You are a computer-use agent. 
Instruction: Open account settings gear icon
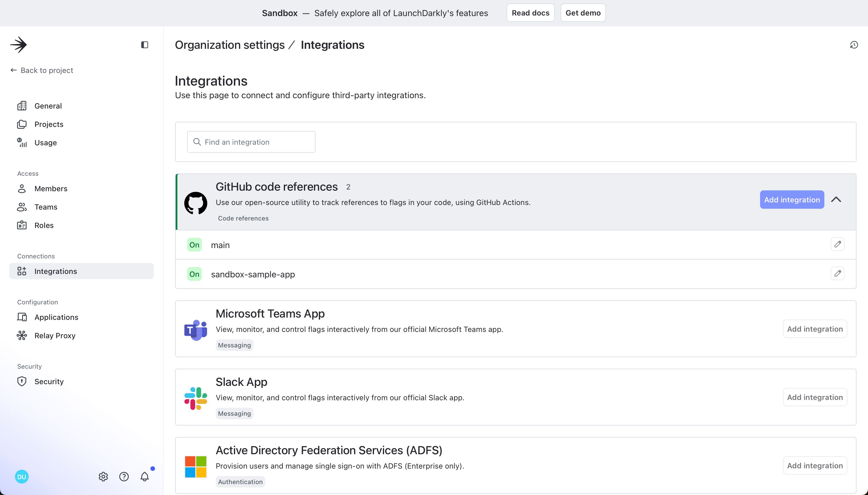[103, 477]
